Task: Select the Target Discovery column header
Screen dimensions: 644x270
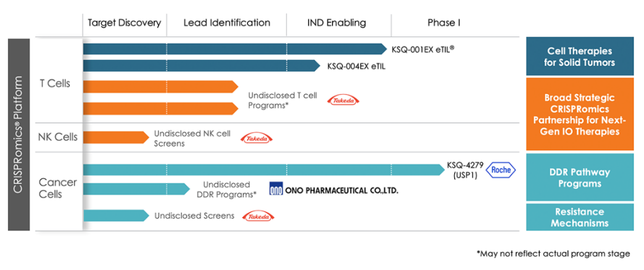Action: coord(124,23)
